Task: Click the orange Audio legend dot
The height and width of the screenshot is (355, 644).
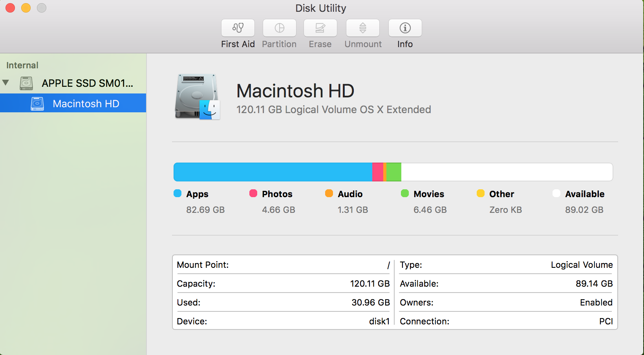Action: [x=329, y=193]
